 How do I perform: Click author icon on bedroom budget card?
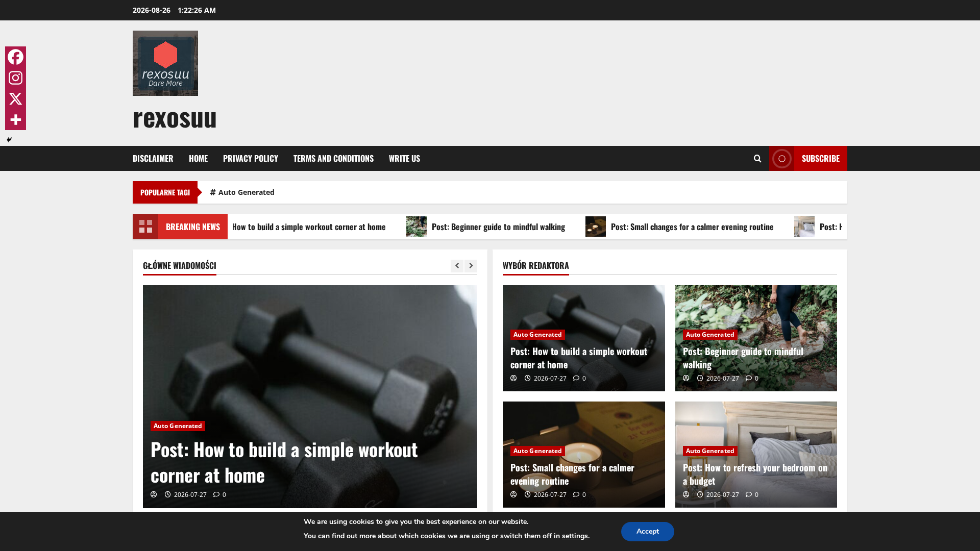pos(686,494)
